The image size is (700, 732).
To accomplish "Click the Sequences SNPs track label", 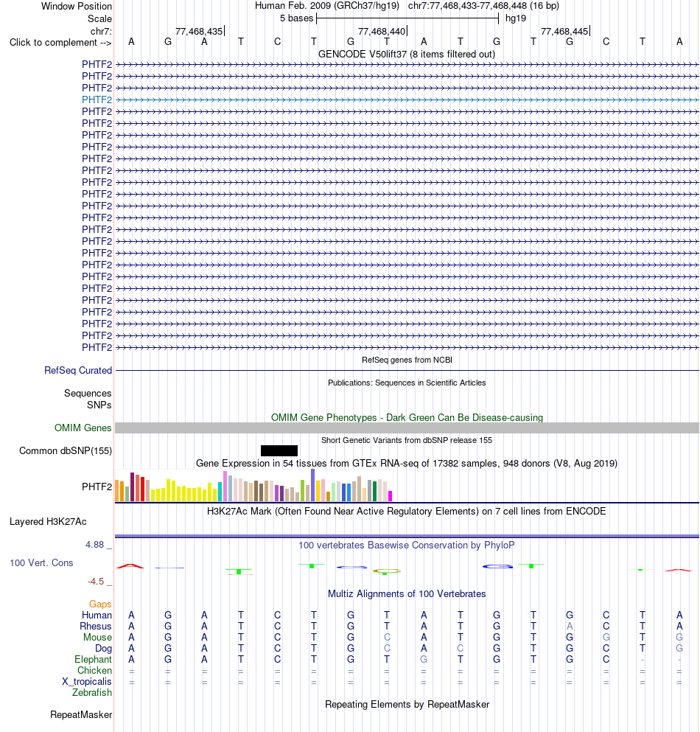I will pyautogui.click(x=88, y=399).
